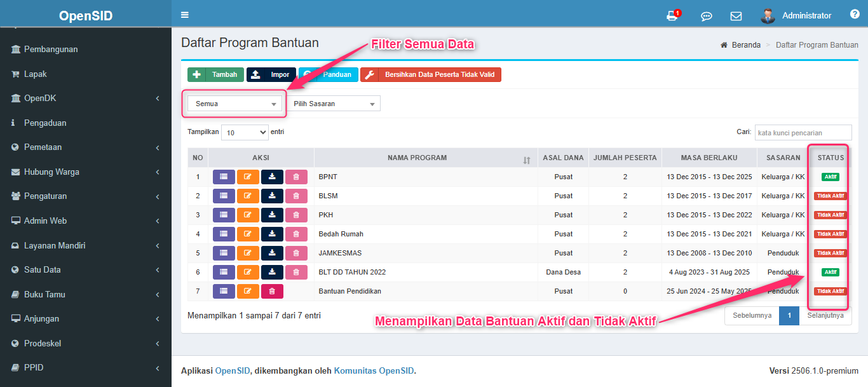868x387 pixels.
Task: Open the Administrator user menu
Action: (x=796, y=16)
